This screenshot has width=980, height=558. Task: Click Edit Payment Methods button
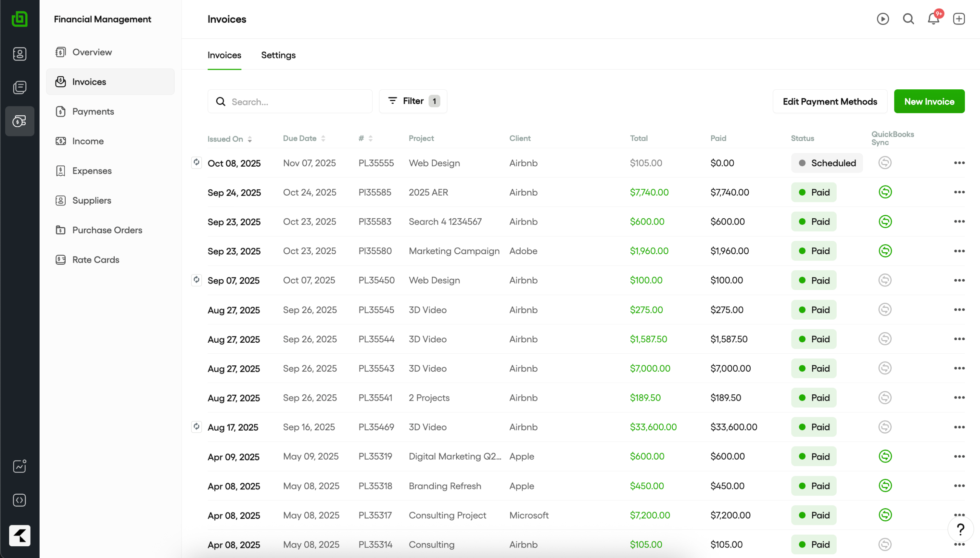tap(830, 101)
